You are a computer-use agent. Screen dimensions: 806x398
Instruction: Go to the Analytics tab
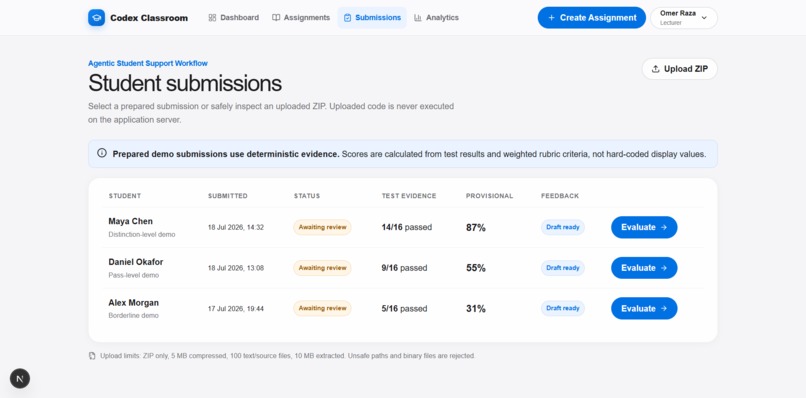point(436,17)
